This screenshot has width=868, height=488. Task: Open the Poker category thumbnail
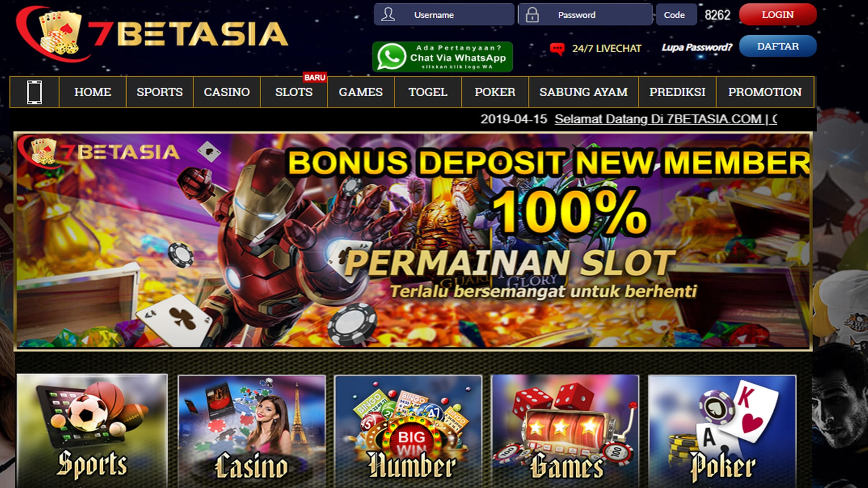[x=722, y=432]
